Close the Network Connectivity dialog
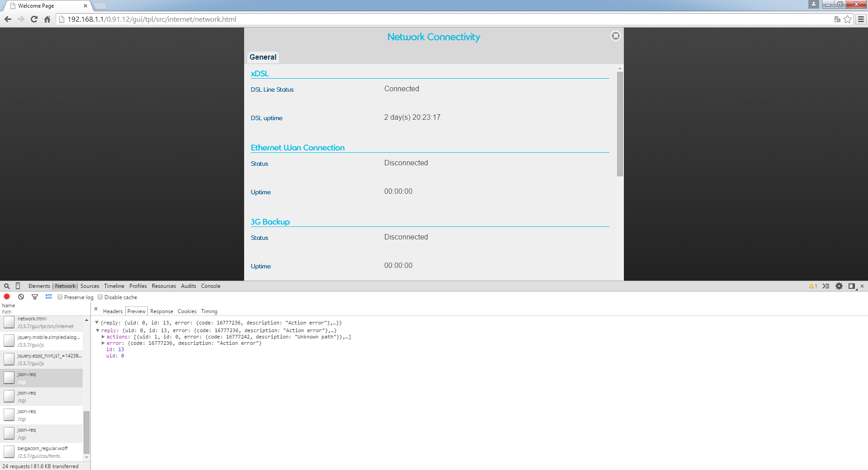The height and width of the screenshot is (470, 868). point(615,36)
